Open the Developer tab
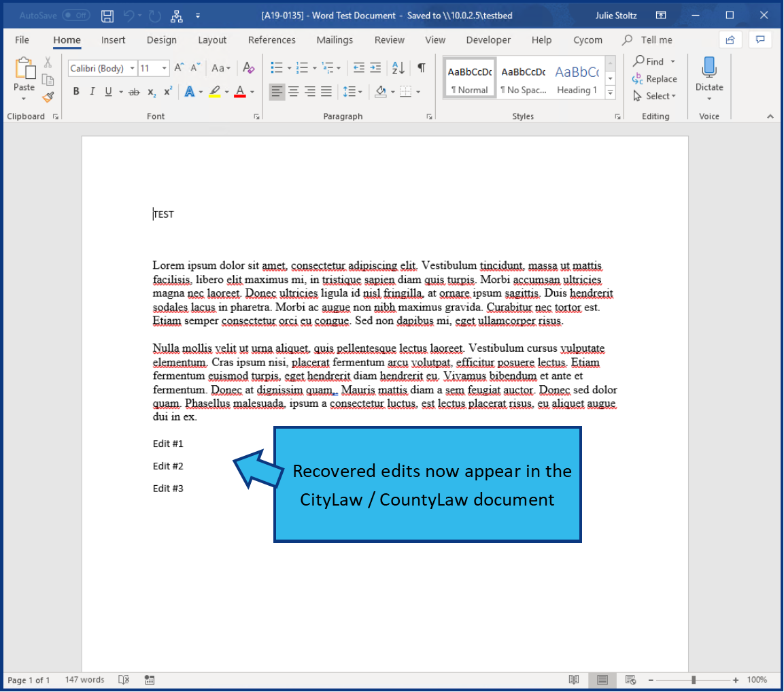Image resolution: width=784 pixels, height=692 pixels. [x=488, y=39]
